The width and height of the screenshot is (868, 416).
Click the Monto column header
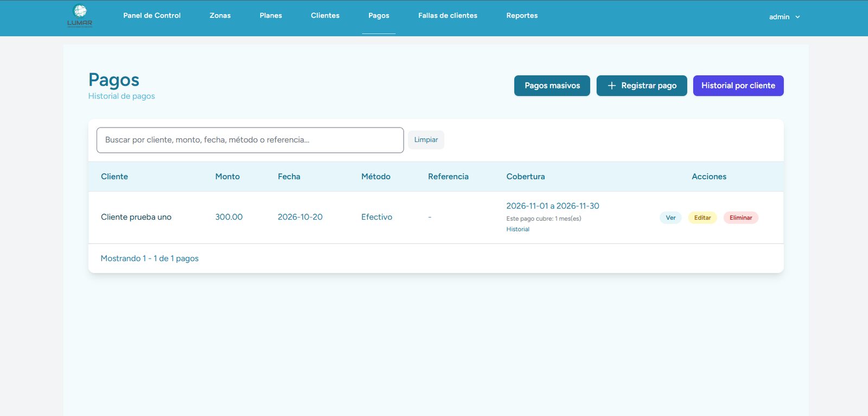point(227,177)
